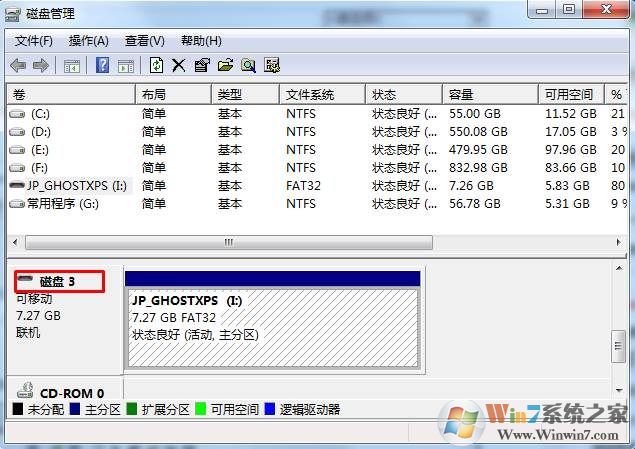Sort by the 可用空间 column header

pos(571,95)
